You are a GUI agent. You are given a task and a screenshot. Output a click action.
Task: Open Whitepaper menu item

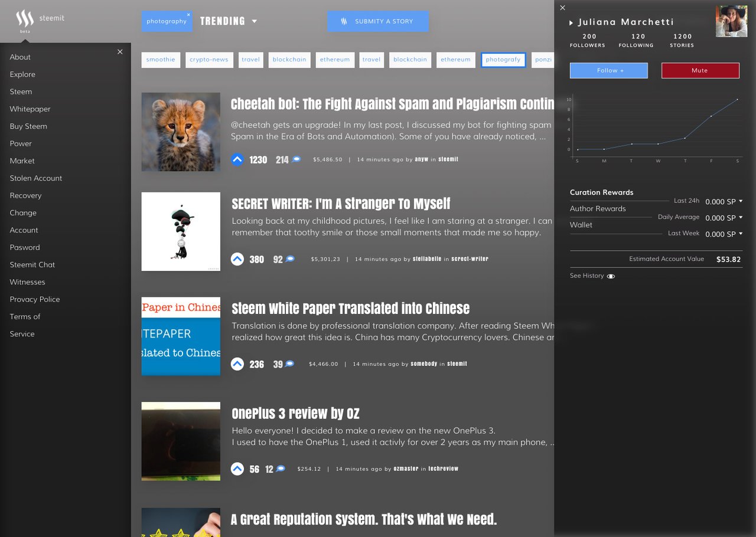30,109
